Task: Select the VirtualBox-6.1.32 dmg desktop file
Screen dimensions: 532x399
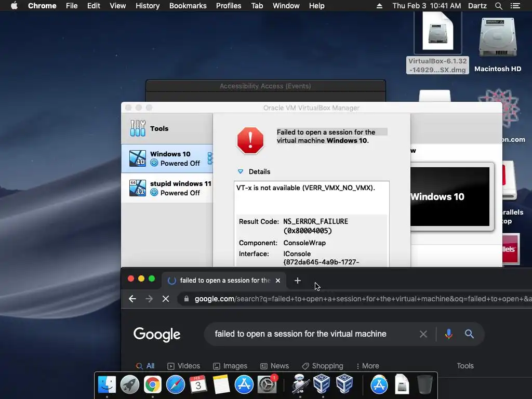Action: pos(437,43)
